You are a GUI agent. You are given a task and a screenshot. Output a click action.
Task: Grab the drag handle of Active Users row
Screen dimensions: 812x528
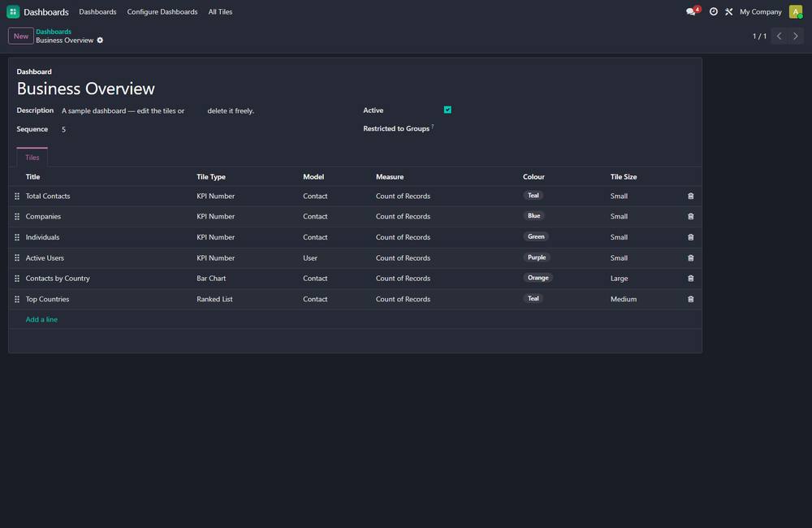tap(17, 258)
